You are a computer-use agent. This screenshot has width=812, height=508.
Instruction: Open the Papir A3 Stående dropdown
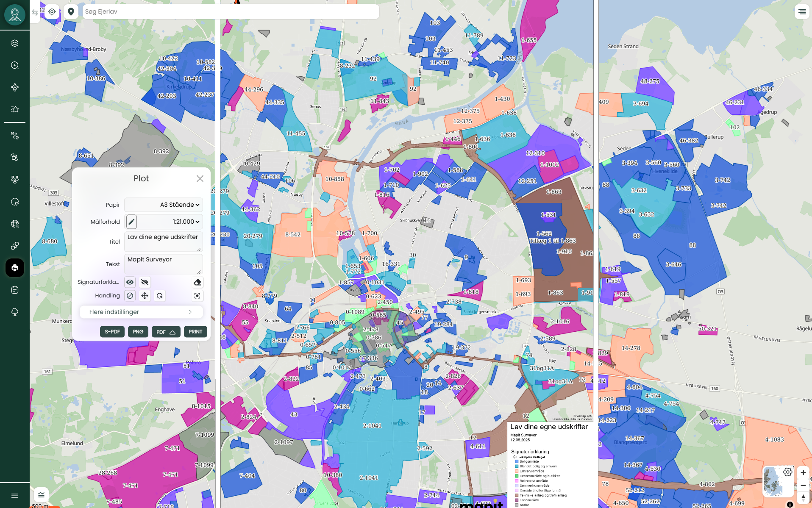click(164, 205)
